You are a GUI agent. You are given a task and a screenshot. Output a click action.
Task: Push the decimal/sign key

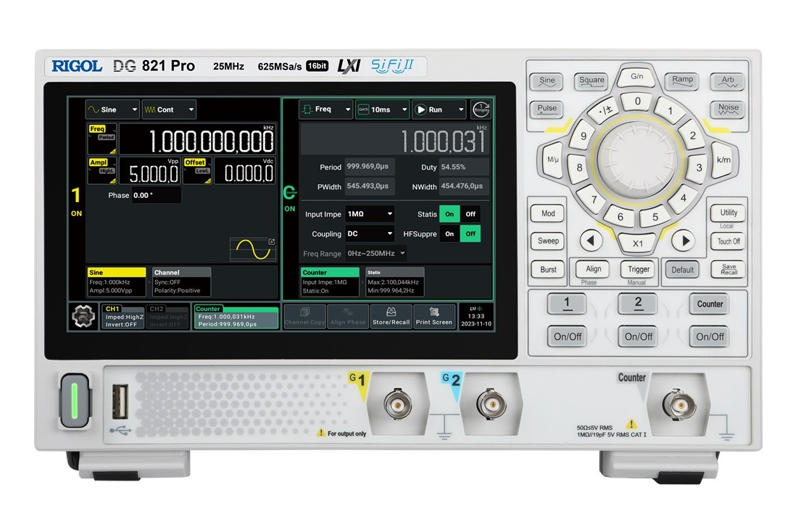pos(606,110)
